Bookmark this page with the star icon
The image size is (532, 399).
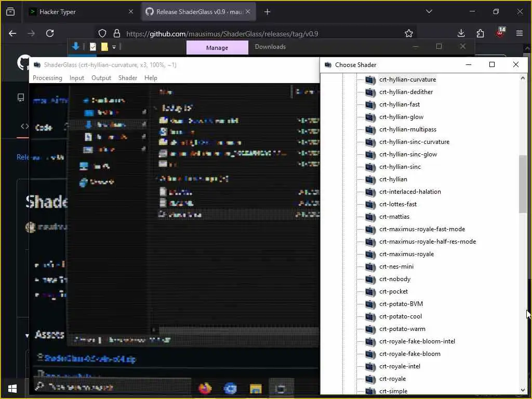408,33
